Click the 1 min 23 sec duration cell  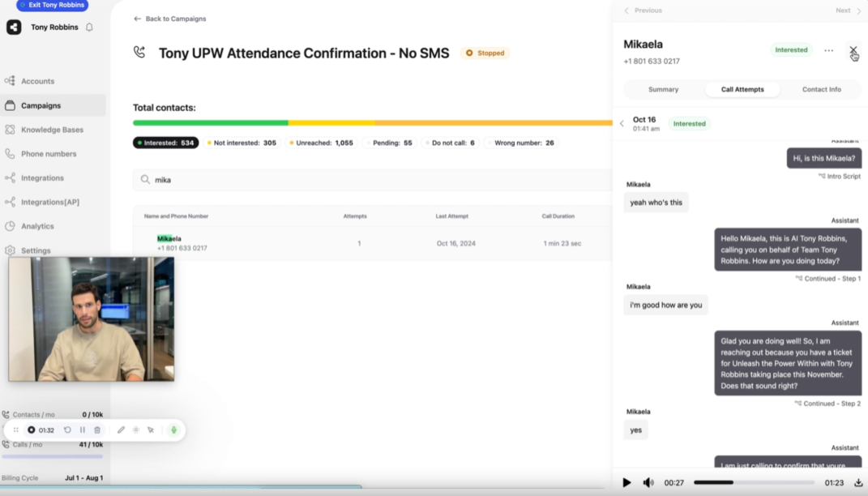coord(562,244)
